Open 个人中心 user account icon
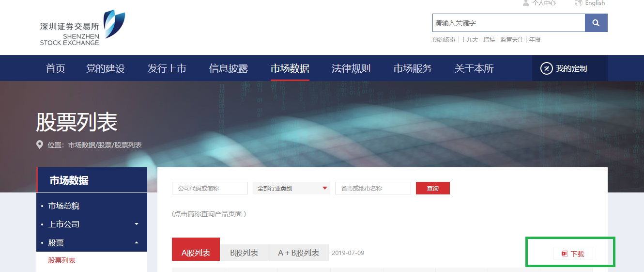The width and height of the screenshot is (644, 272). (526, 3)
